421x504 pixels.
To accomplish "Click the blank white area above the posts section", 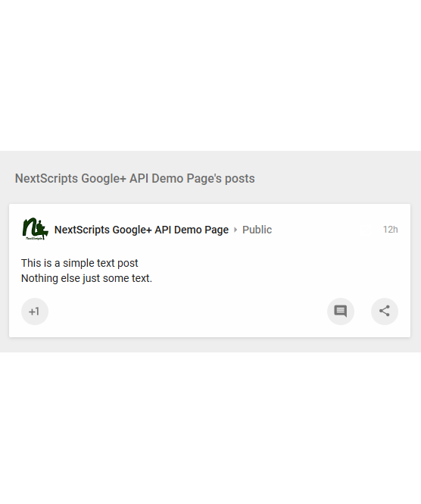I will pos(210,76).
